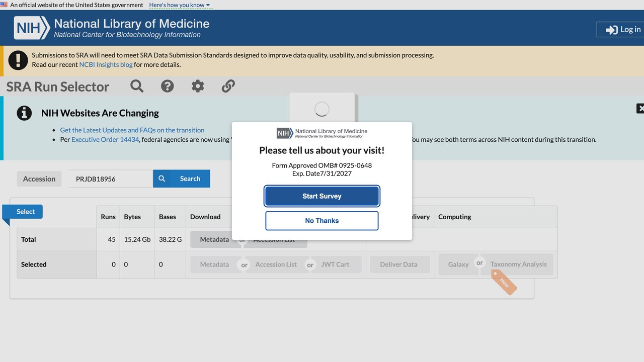Screen dimensions: 644x362
Task: Click "Please tell us about your visit!" heading
Action: pyautogui.click(x=322, y=150)
